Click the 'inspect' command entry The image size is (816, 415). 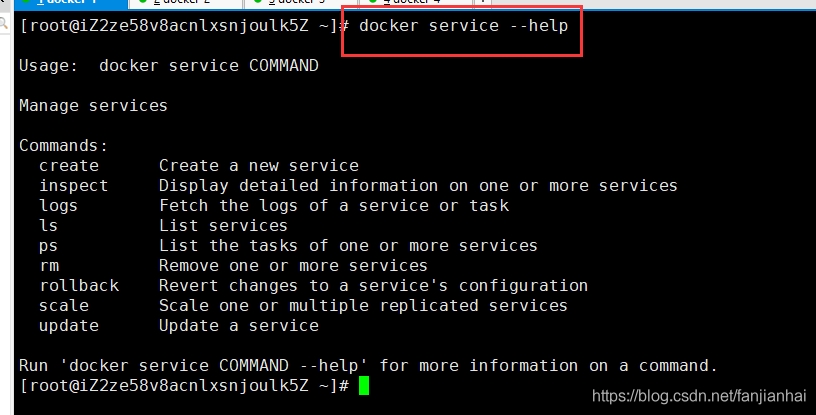[x=74, y=186]
